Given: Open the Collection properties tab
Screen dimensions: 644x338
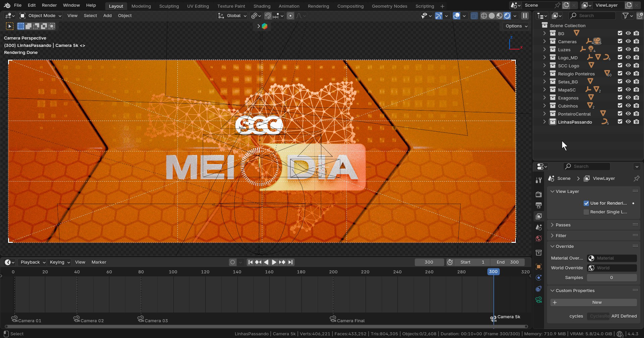Looking at the screenshot, I should pos(539,253).
